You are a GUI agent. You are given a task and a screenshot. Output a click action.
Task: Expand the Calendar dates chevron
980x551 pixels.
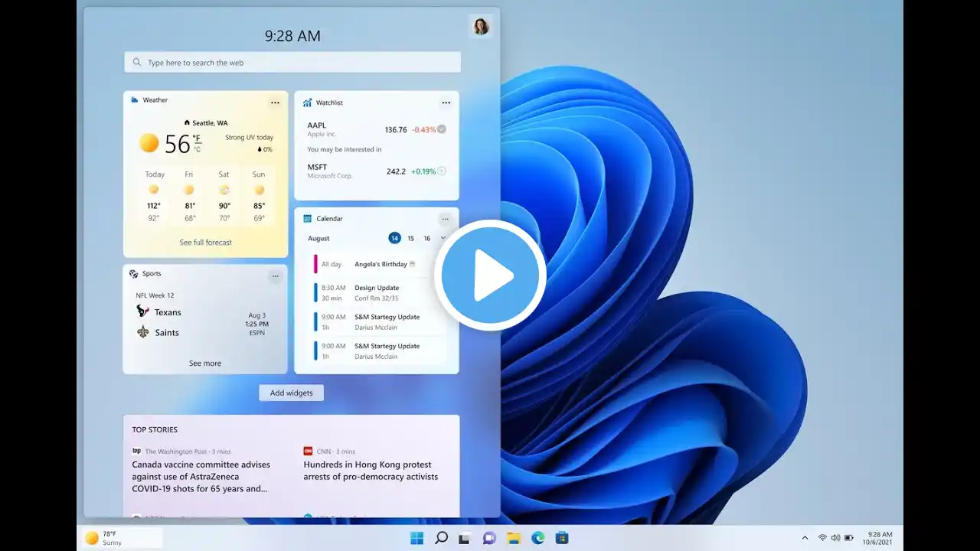pyautogui.click(x=443, y=238)
